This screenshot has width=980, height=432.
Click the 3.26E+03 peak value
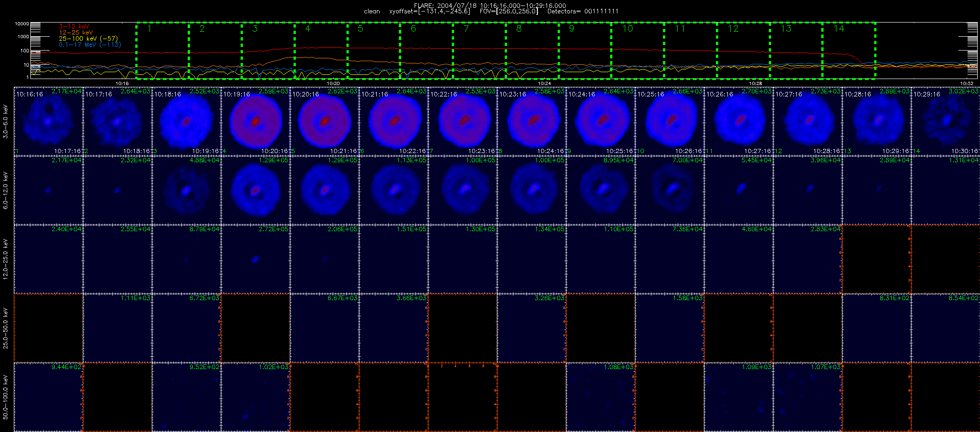[x=549, y=298]
